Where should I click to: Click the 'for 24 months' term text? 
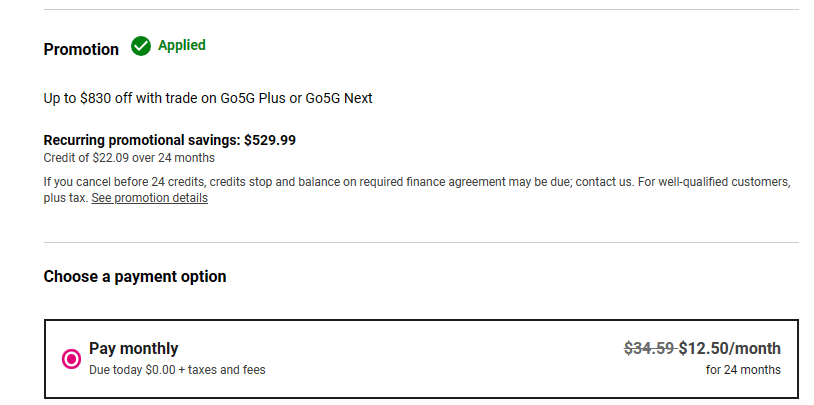(x=743, y=370)
